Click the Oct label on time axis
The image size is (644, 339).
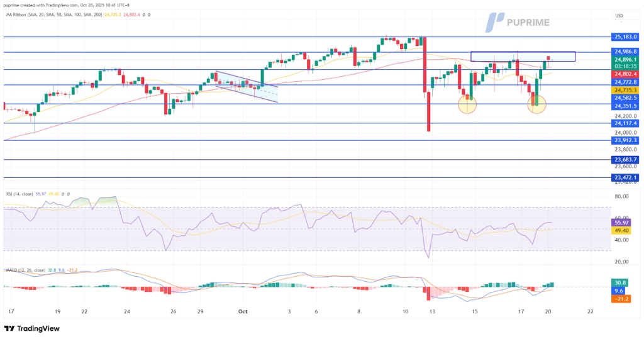(x=241, y=311)
